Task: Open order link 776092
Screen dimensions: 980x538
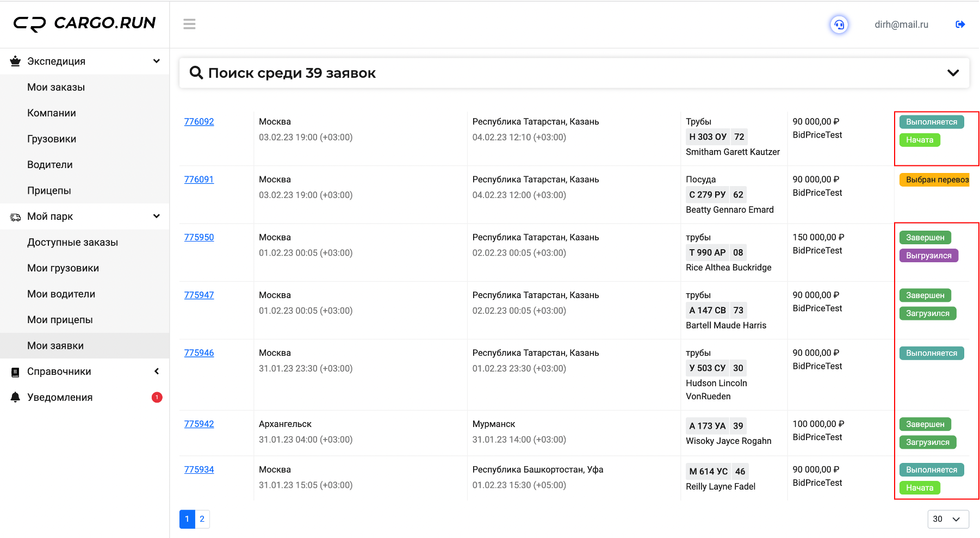Action: (199, 122)
